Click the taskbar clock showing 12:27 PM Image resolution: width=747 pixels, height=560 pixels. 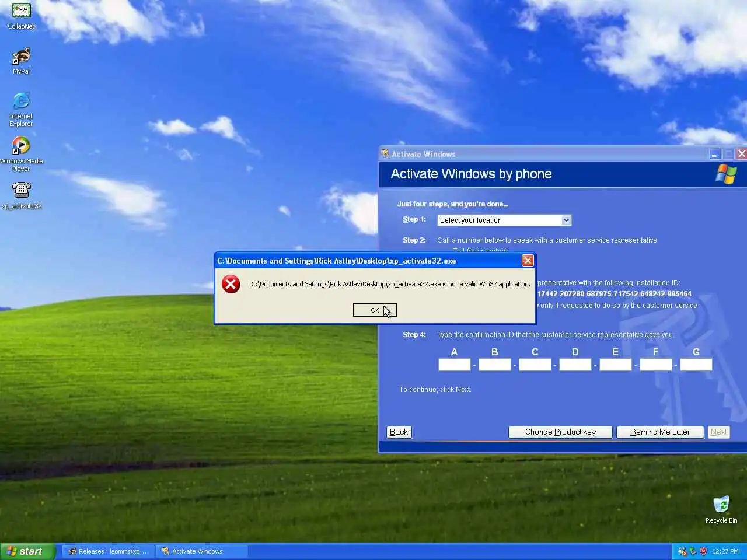pyautogui.click(x=725, y=551)
